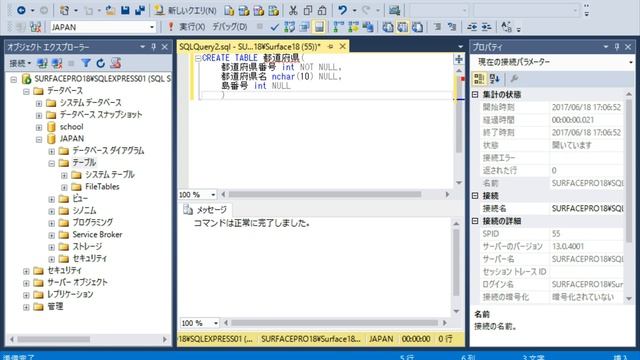The image size is (640, 360).
Task: Select the レプリケーション tree item
Action: 70,294
